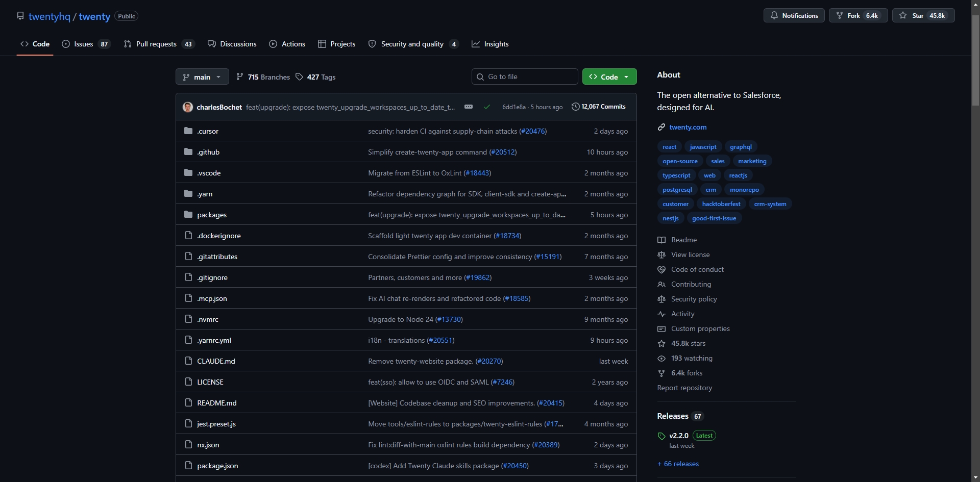The width and height of the screenshot is (980, 482).
Task: Click the book icon beside Readme
Action: click(661, 240)
